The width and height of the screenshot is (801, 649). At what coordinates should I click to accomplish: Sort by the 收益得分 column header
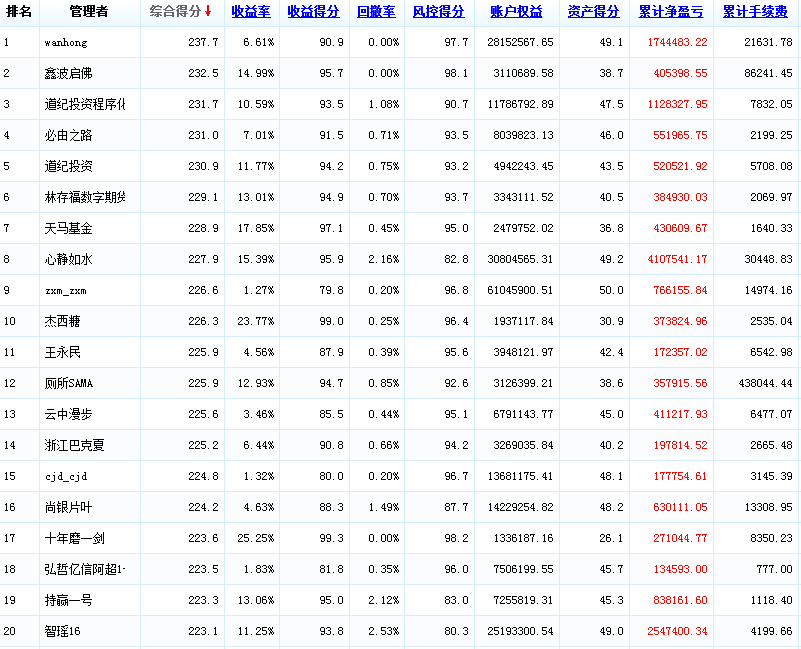point(313,12)
